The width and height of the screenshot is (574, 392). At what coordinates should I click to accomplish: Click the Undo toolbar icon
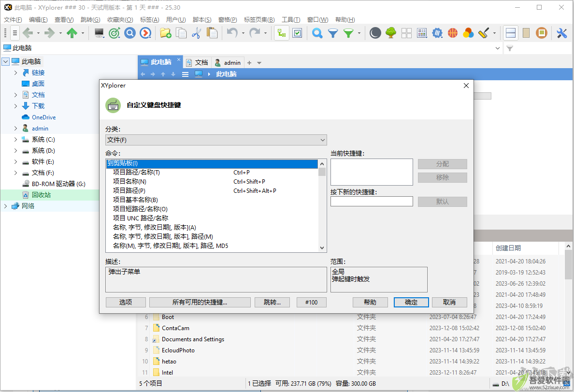(232, 33)
